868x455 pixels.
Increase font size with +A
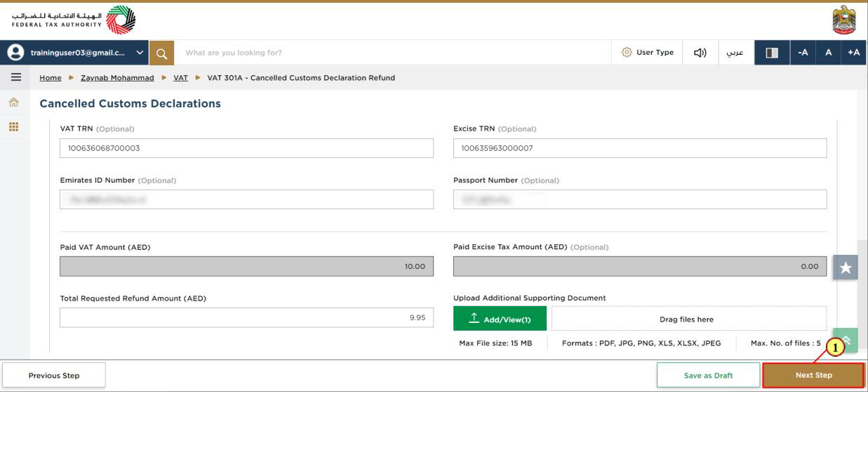853,53
